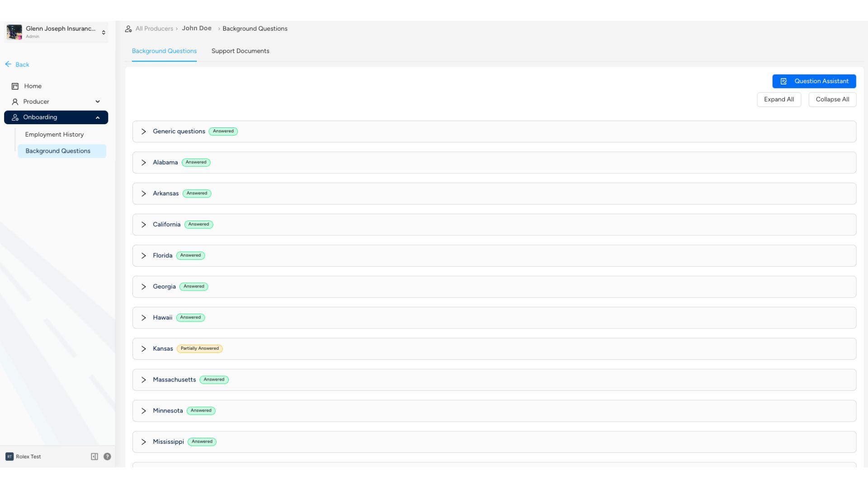Expand the California questions chevron
This screenshot has height=488, width=868.
coord(144,225)
